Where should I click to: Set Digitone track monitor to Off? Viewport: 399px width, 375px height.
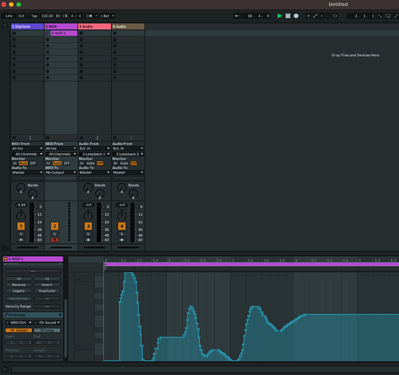coord(33,163)
